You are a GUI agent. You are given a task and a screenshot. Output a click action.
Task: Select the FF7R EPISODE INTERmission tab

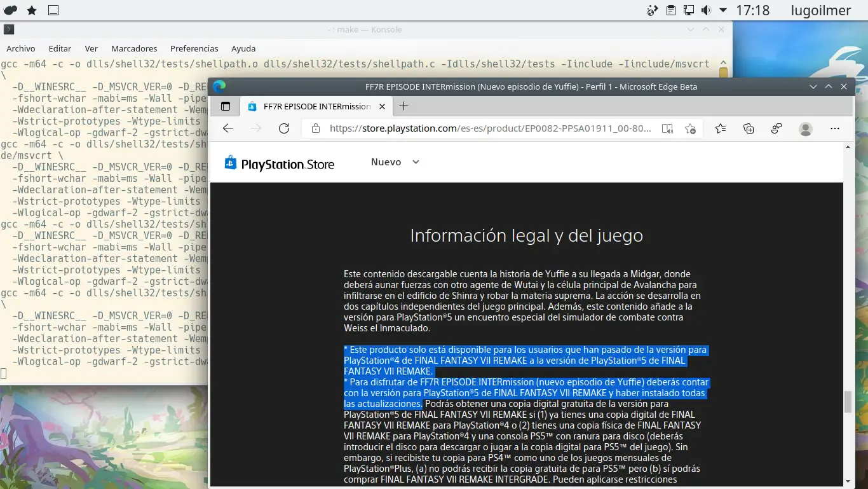pyautogui.click(x=311, y=106)
